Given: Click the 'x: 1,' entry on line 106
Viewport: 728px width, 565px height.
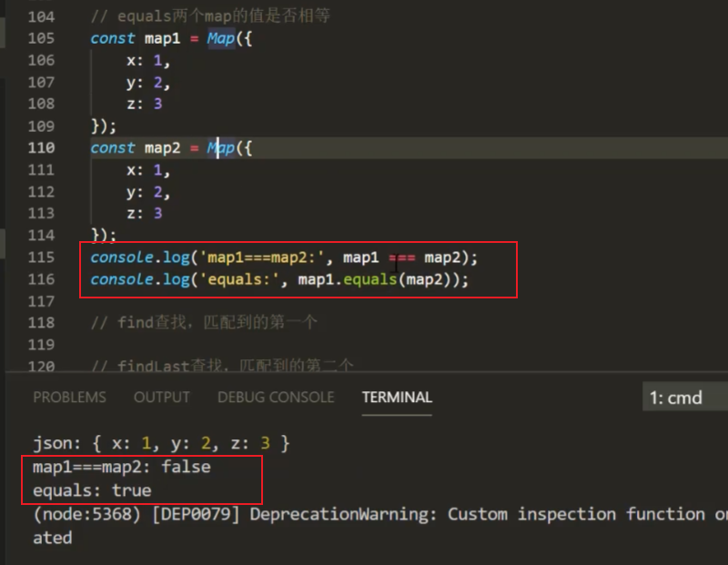Looking at the screenshot, I should (148, 60).
